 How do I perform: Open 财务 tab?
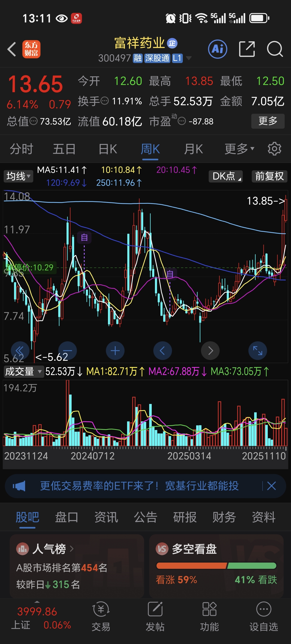(x=224, y=517)
